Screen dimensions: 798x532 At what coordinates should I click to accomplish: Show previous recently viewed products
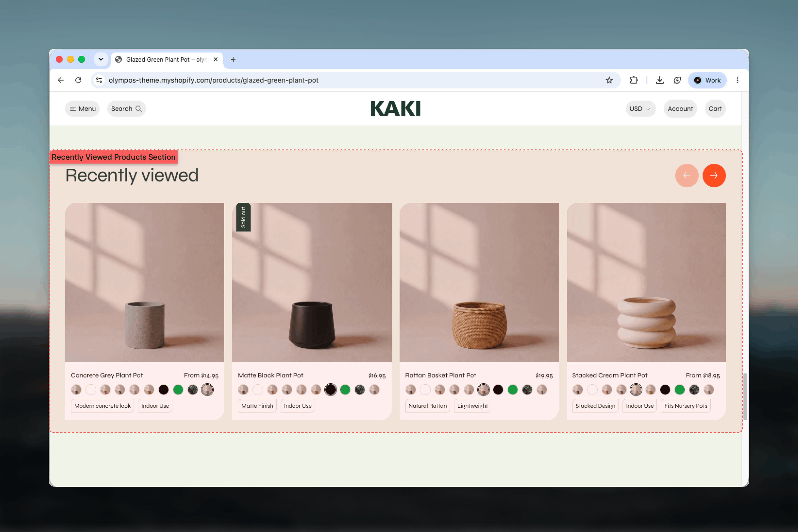coord(687,175)
